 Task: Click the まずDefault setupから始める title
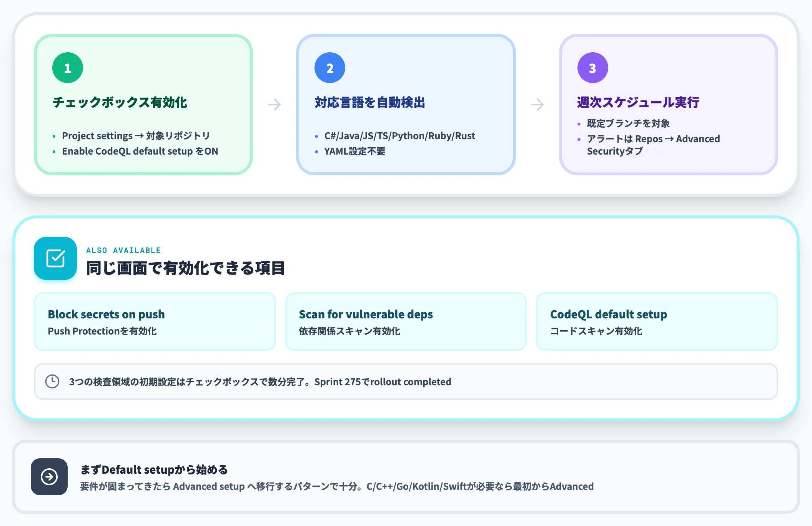(x=154, y=469)
